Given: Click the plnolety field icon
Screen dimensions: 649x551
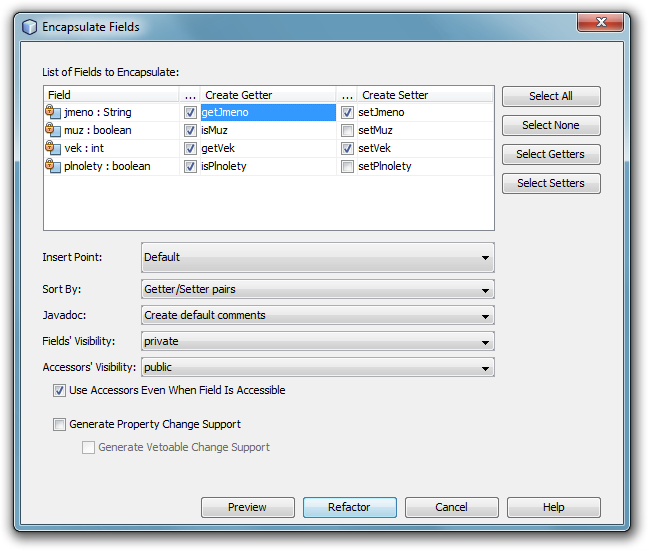Looking at the screenshot, I should pyautogui.click(x=53, y=166).
